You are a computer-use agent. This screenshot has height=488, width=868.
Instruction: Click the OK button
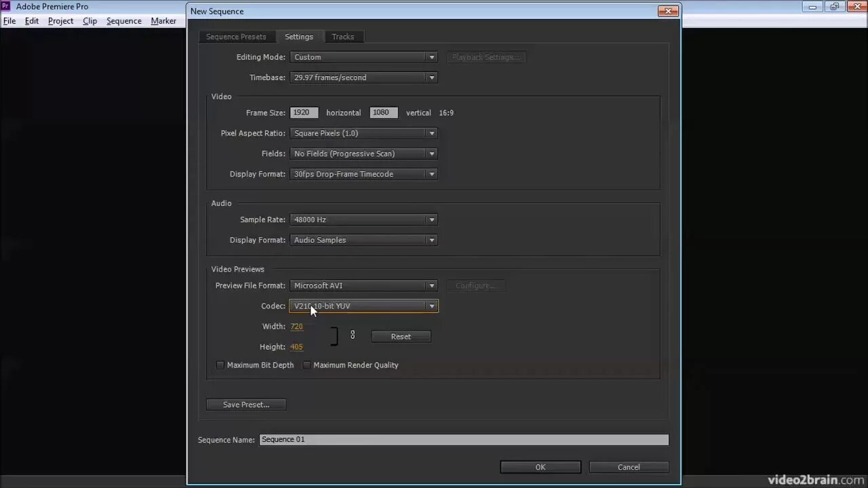(540, 467)
